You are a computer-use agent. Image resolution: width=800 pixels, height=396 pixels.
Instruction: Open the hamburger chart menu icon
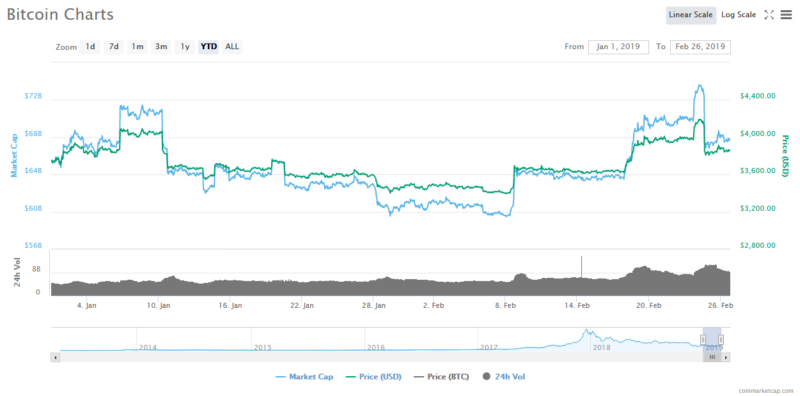pos(786,15)
